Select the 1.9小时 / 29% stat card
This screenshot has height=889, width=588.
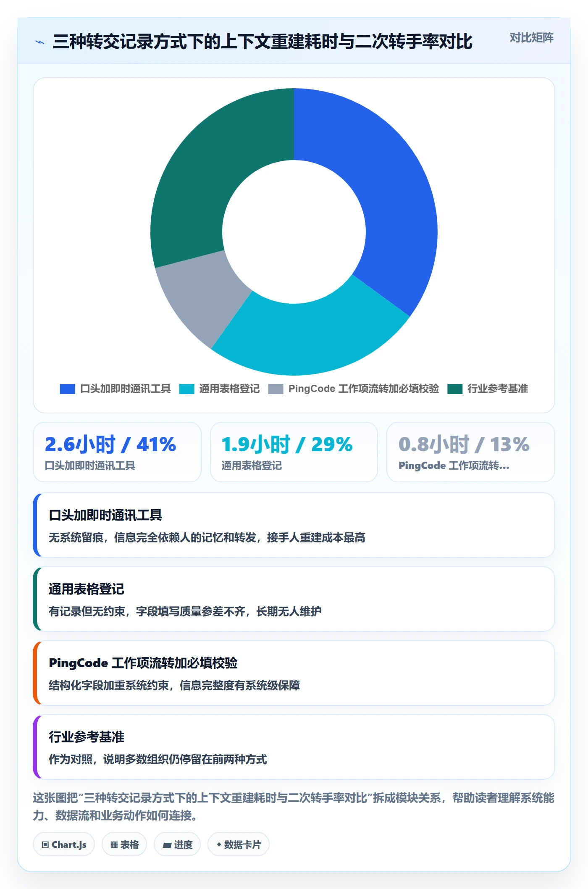pyautogui.click(x=294, y=452)
